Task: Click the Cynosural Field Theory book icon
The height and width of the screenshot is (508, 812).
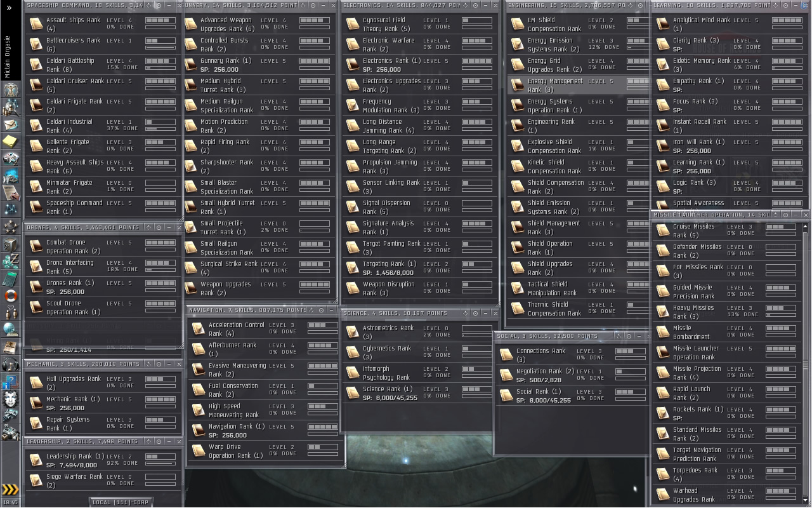Action: [x=353, y=24]
